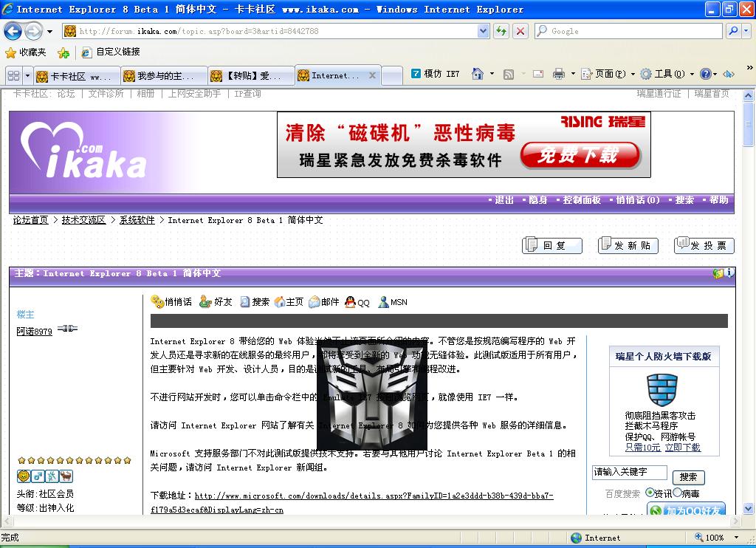Click the 请输入关键字 search field

click(630, 472)
